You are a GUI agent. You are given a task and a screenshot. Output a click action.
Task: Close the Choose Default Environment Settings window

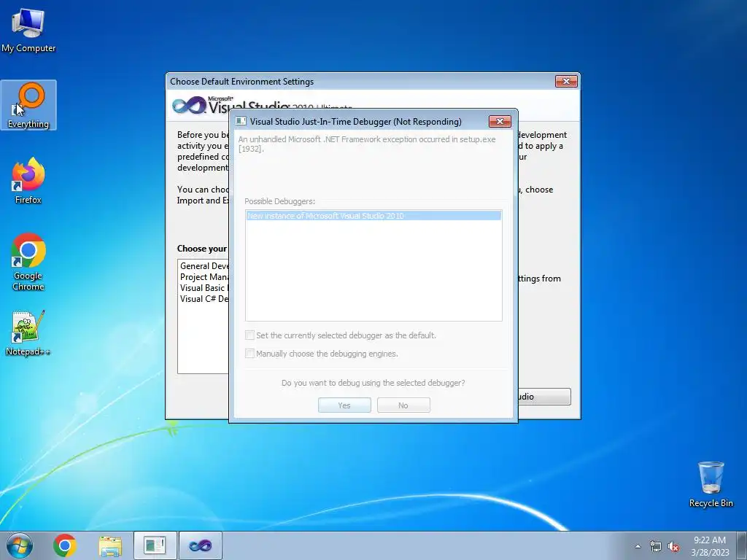coord(566,82)
